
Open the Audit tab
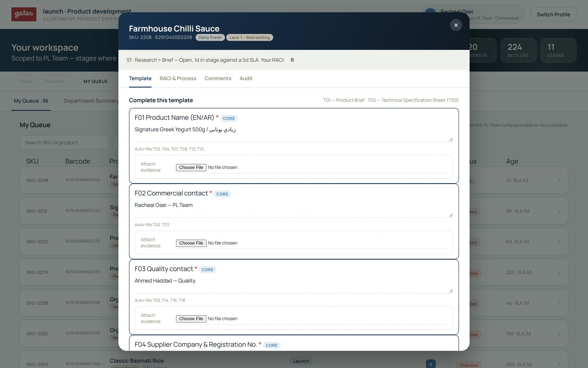246,78
